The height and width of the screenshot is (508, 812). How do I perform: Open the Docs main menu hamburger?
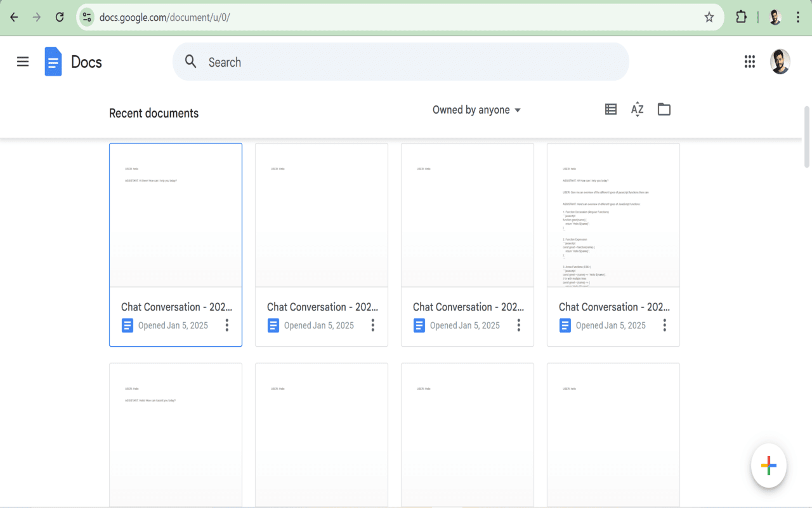(x=23, y=62)
